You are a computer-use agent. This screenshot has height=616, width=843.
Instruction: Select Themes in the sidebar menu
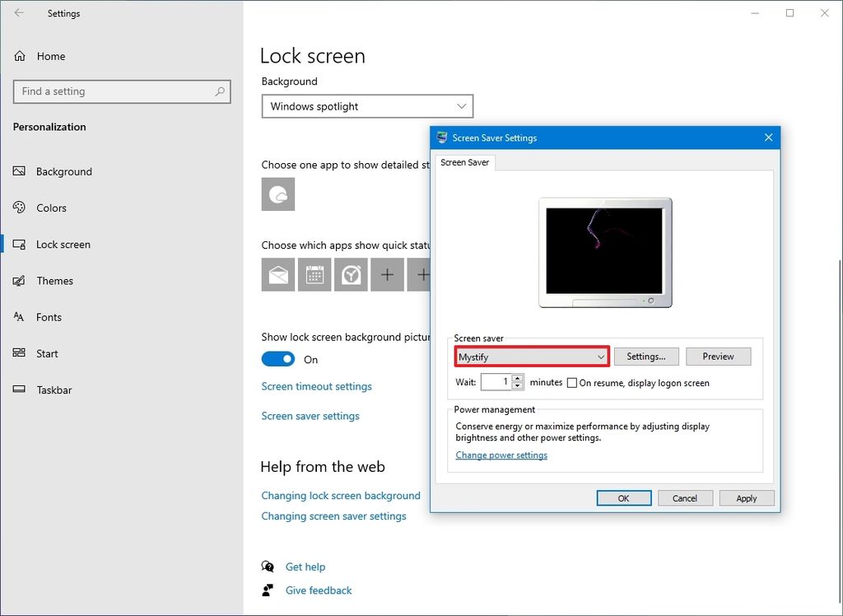point(55,281)
